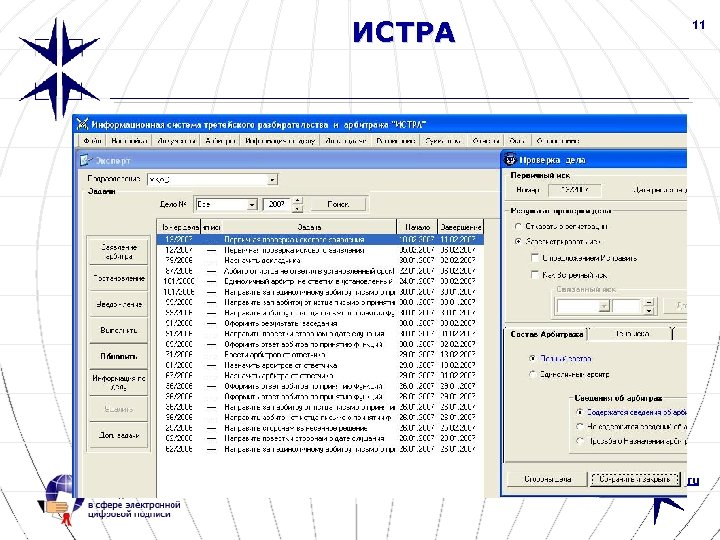Expand the Дело № dropdown showing Все
720x540 pixels.
tap(252, 204)
